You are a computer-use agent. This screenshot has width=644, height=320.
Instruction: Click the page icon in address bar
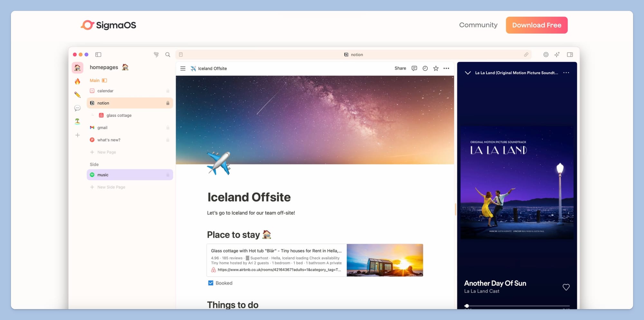point(181,54)
